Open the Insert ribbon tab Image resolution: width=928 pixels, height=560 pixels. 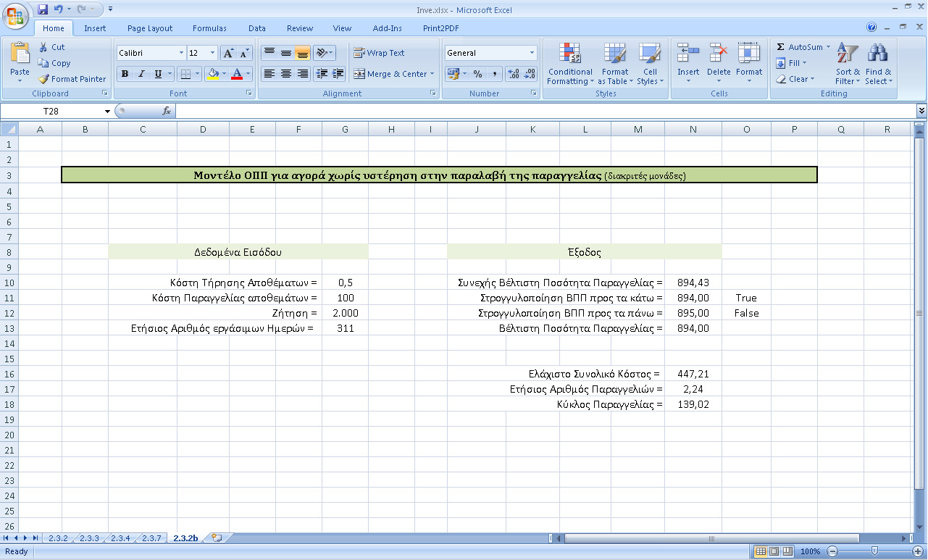coord(95,28)
